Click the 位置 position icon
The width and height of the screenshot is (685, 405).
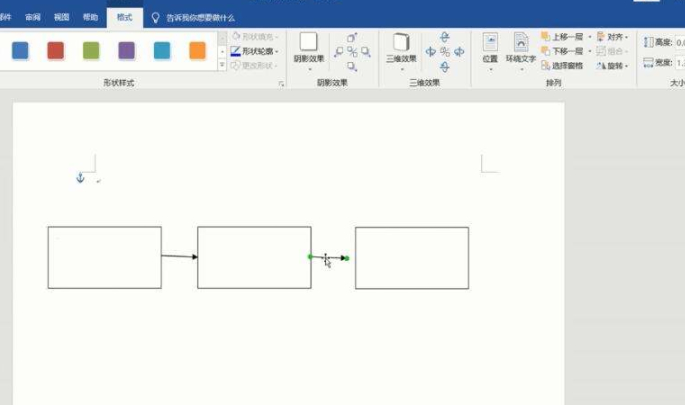[x=490, y=44]
